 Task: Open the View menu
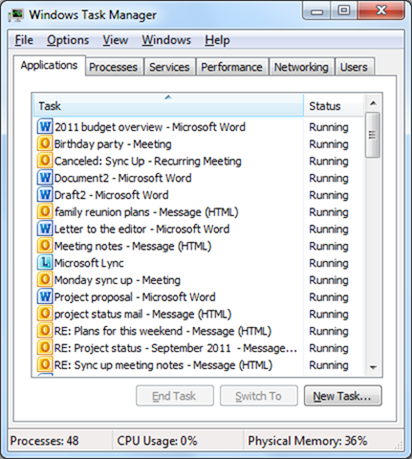click(115, 40)
